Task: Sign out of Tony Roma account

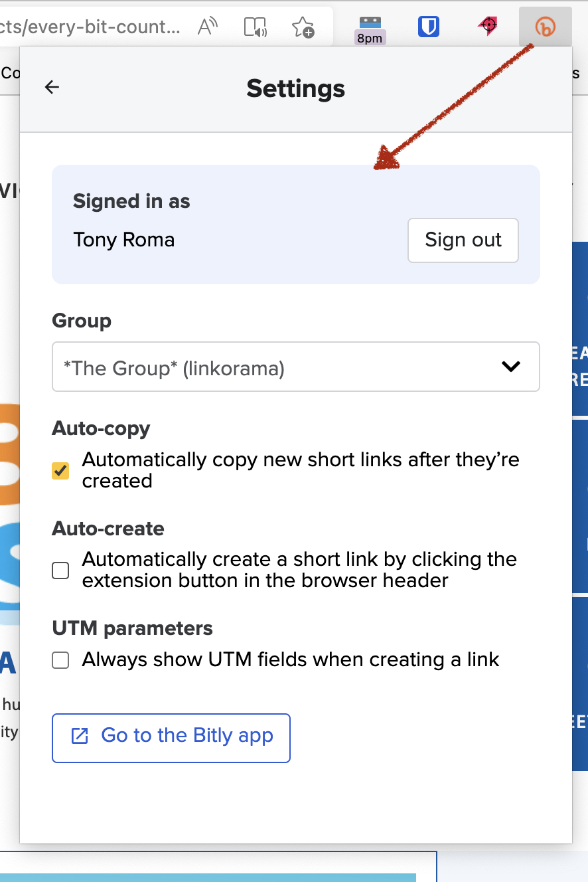Action: (x=463, y=240)
